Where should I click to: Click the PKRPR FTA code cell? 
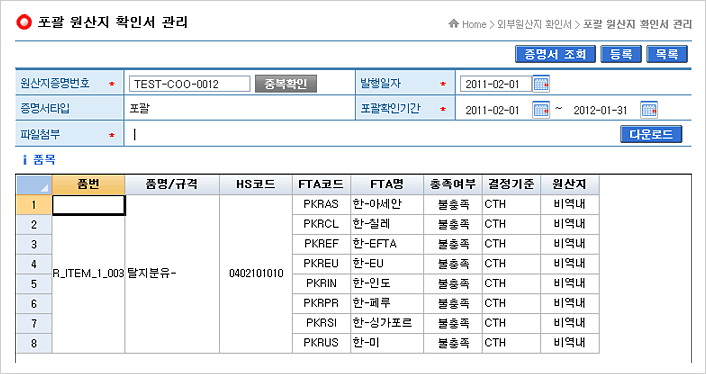tap(321, 304)
